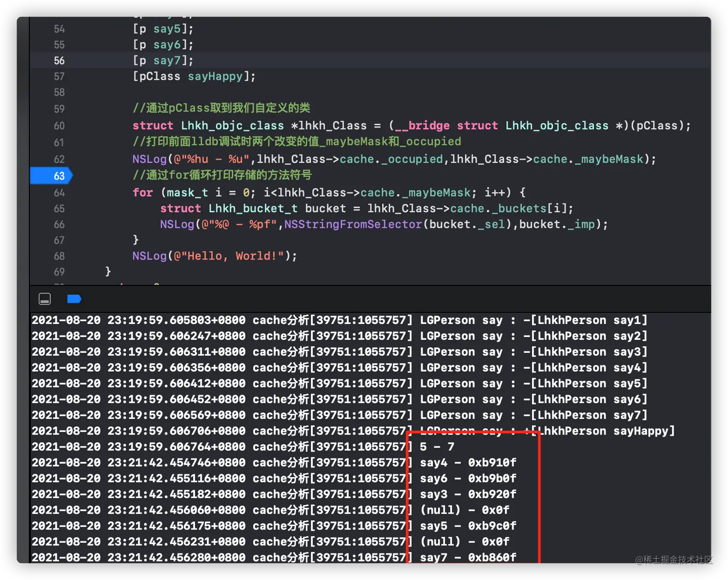The image size is (728, 580).
Task: Click line number 64 in the gutter
Action: [59, 193]
